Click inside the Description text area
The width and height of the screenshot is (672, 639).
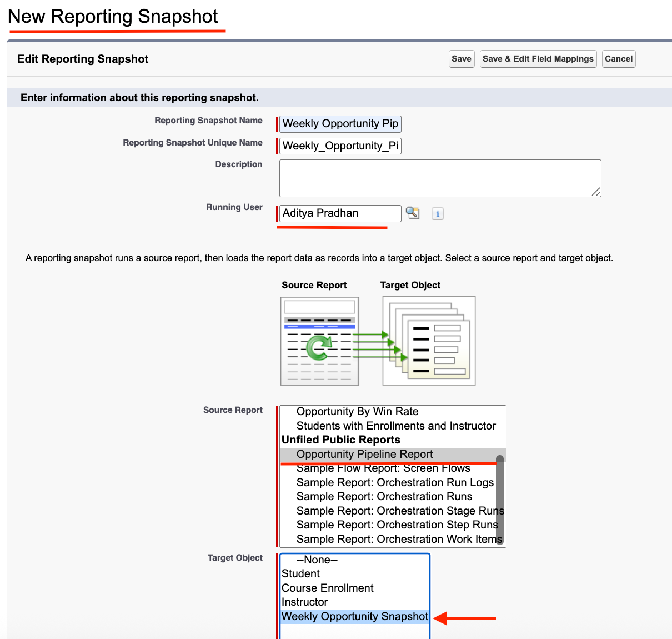pyautogui.click(x=440, y=178)
